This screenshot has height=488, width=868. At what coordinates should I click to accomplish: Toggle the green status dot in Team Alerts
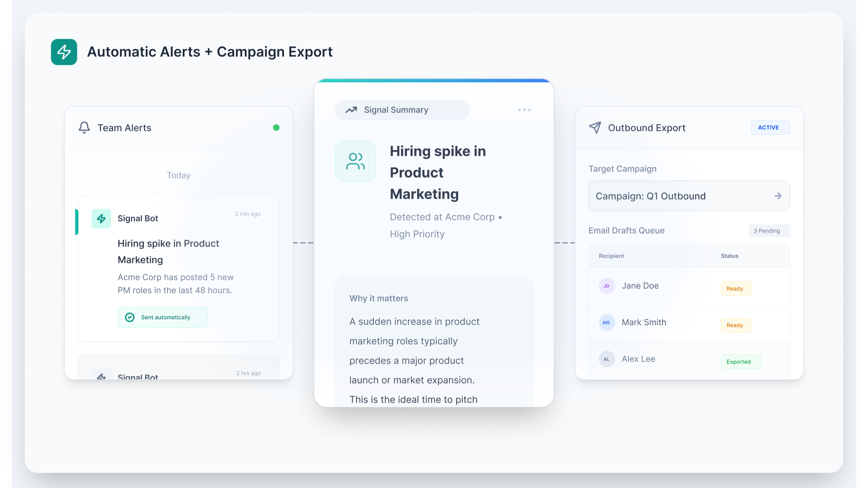(276, 127)
